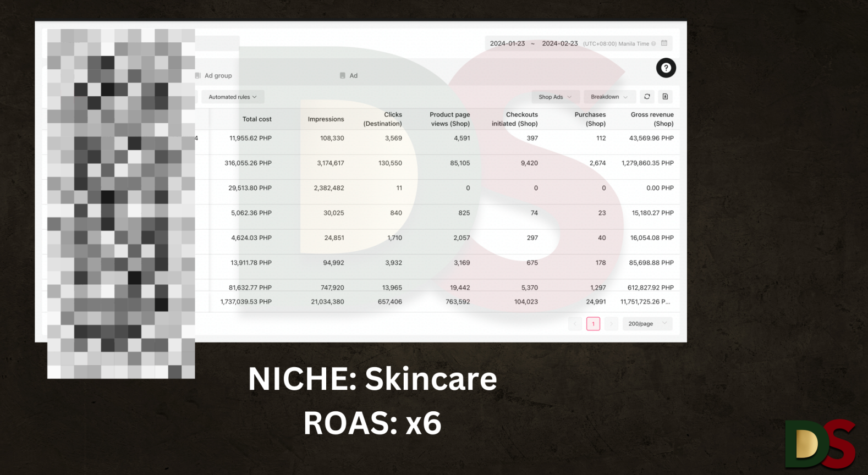This screenshot has height=475, width=868.
Task: Click the gross revenue 1,279,860.35 PHP
Action: pyautogui.click(x=647, y=163)
